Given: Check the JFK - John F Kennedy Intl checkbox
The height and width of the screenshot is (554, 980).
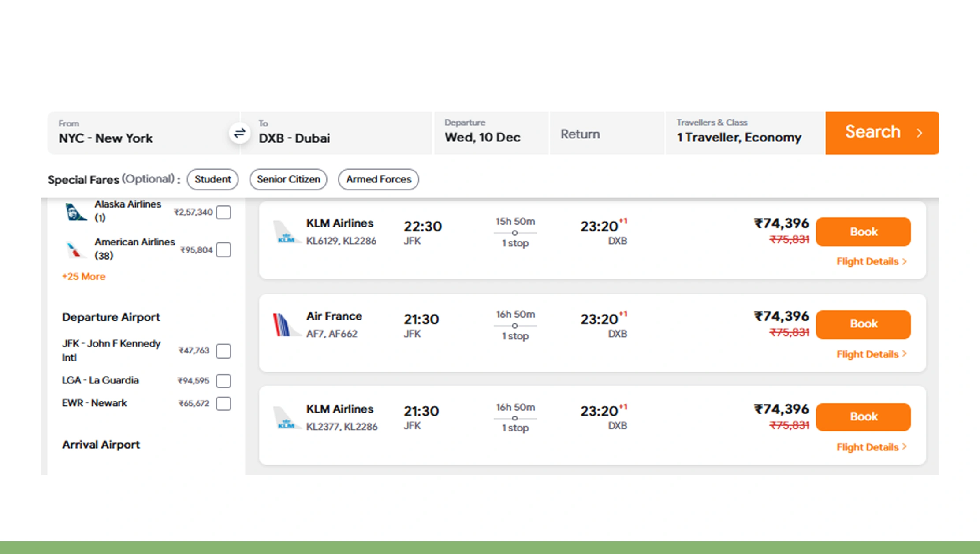Looking at the screenshot, I should click(224, 351).
